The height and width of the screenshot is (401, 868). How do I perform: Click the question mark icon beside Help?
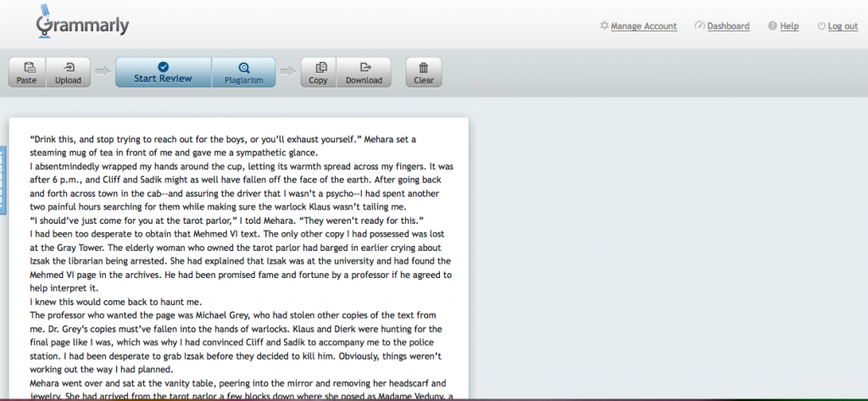click(x=772, y=26)
